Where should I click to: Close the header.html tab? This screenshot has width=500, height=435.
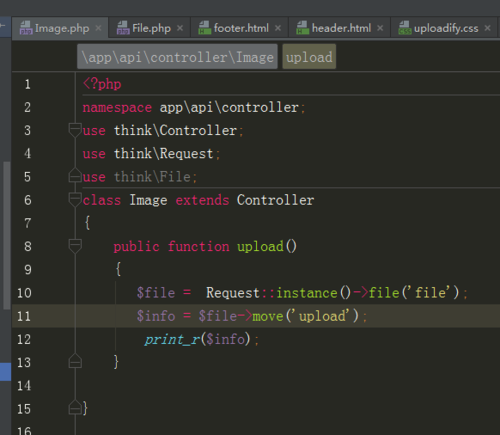coord(380,28)
